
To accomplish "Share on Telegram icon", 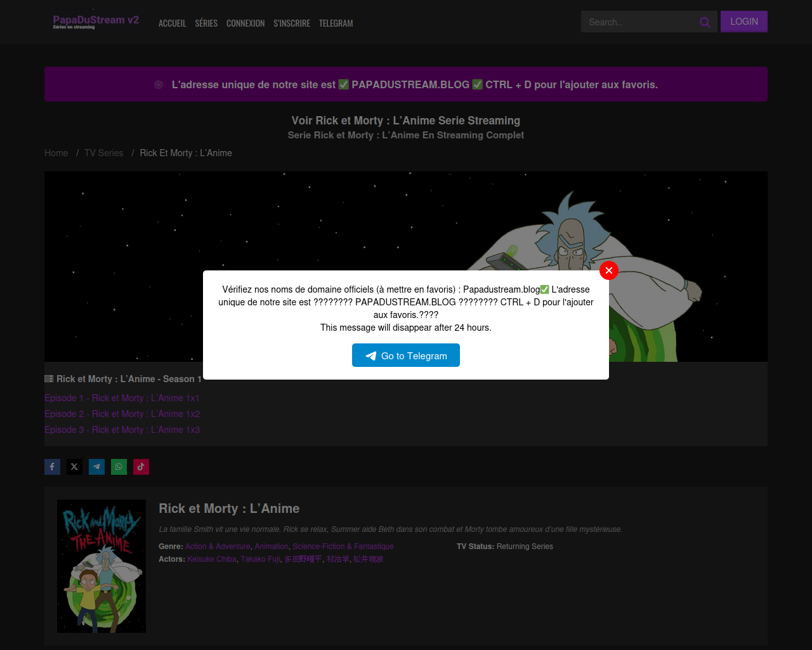I will (96, 467).
